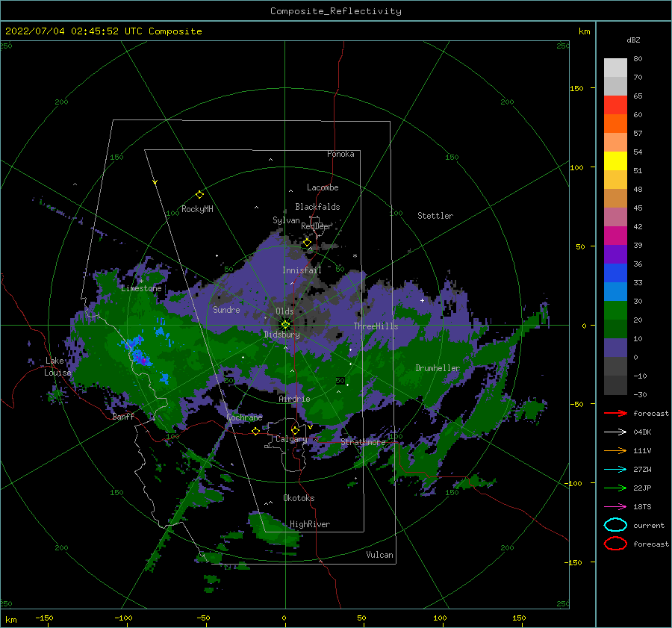Click the cyan 27ZW arrow icon
This screenshot has height=628, width=672.
pyautogui.click(x=615, y=470)
